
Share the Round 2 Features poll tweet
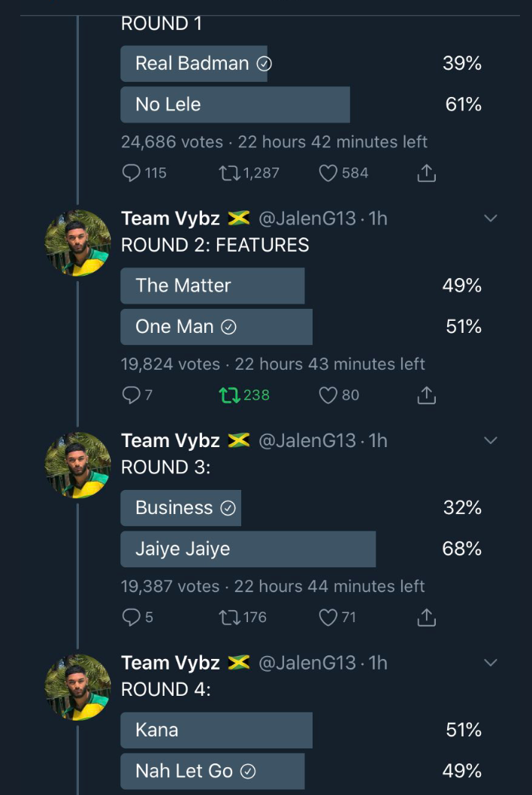coord(426,394)
